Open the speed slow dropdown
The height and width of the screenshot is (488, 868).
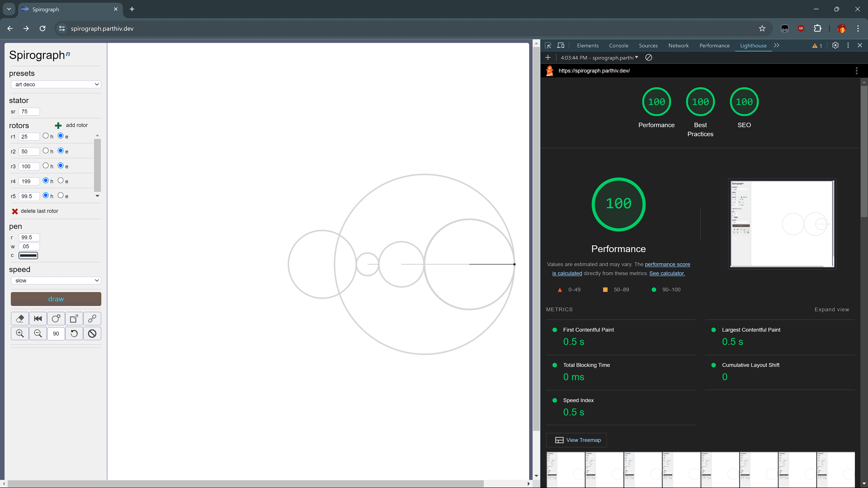click(56, 281)
